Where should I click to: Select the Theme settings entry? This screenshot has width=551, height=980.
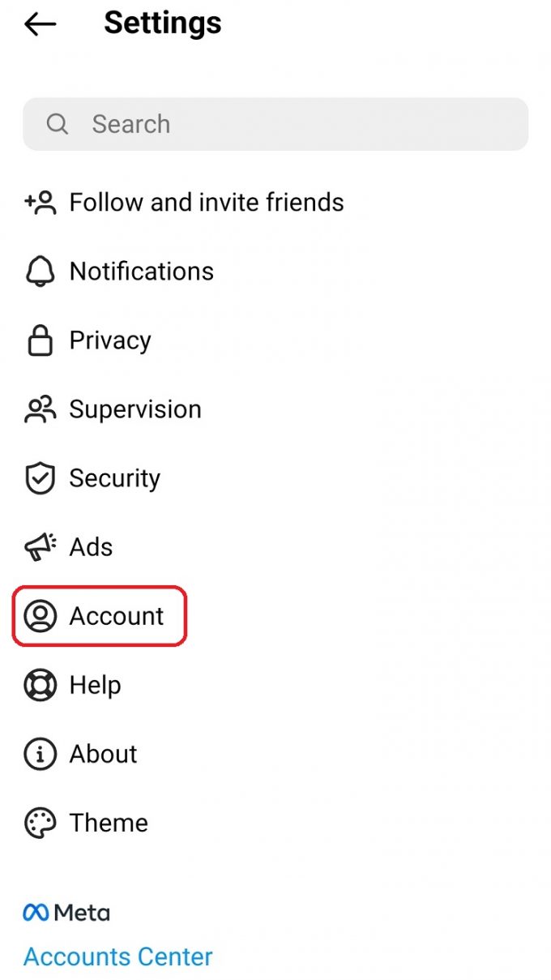click(109, 823)
